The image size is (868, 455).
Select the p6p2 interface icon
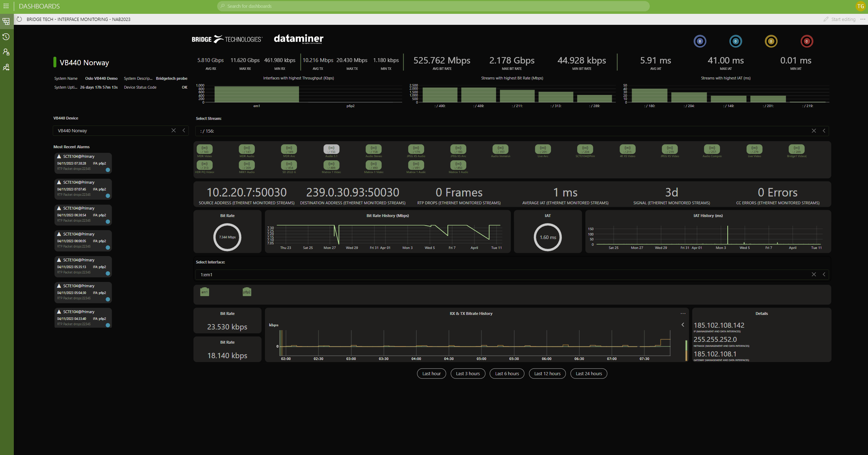tap(247, 292)
